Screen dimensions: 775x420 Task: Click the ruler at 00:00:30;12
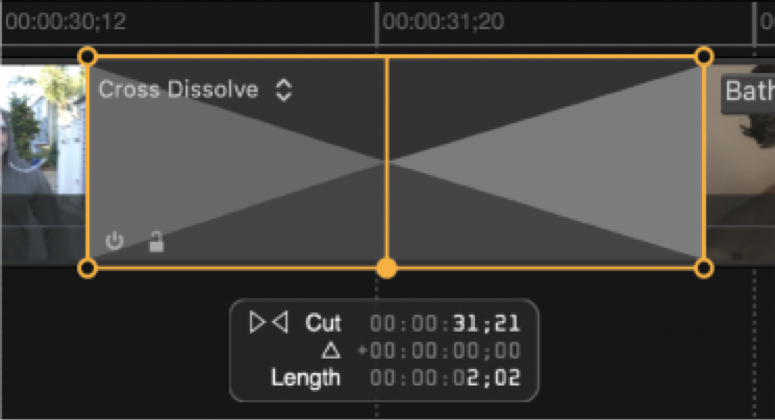point(65,21)
